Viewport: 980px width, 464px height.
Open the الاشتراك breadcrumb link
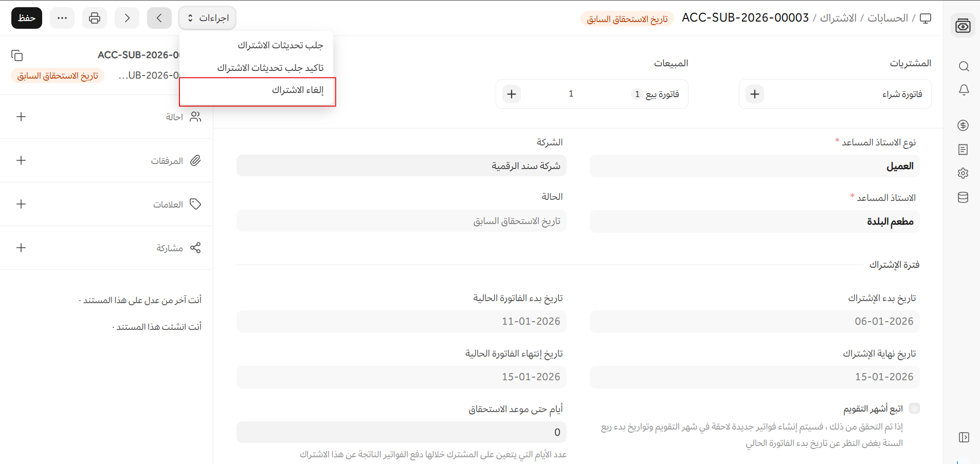(838, 18)
